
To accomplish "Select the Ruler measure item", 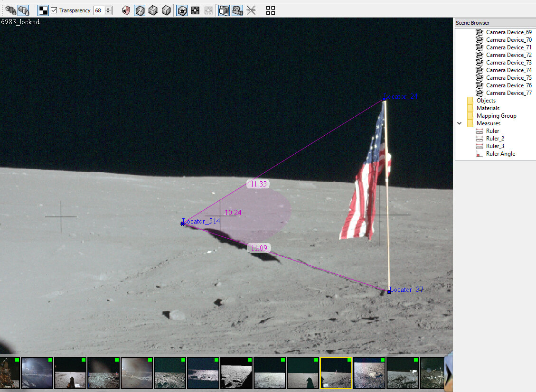I will click(493, 131).
